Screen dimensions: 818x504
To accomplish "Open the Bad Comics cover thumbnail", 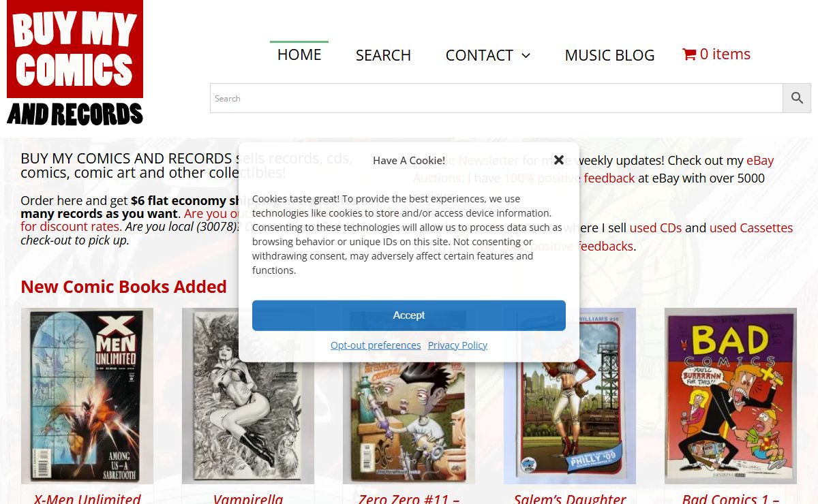I will click(731, 396).
